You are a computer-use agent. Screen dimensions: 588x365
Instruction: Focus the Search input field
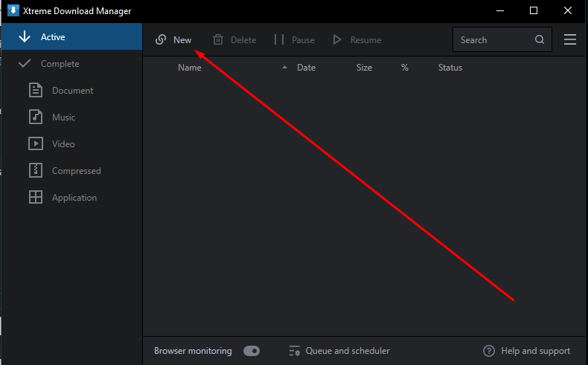pos(502,39)
